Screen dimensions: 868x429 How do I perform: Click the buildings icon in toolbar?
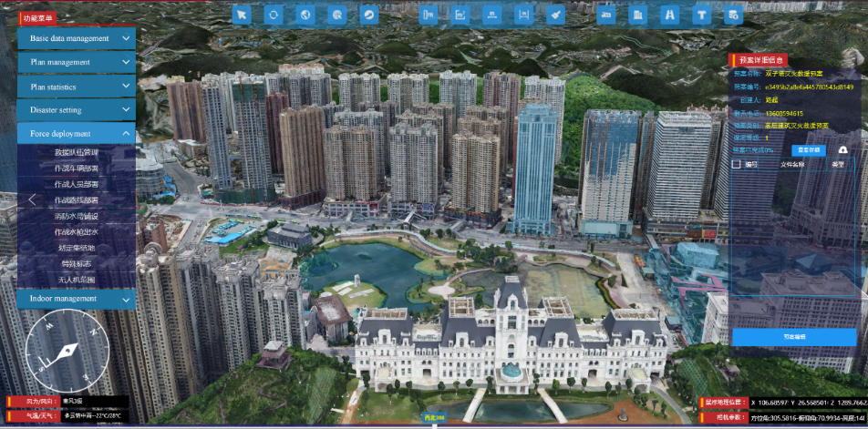[638, 15]
